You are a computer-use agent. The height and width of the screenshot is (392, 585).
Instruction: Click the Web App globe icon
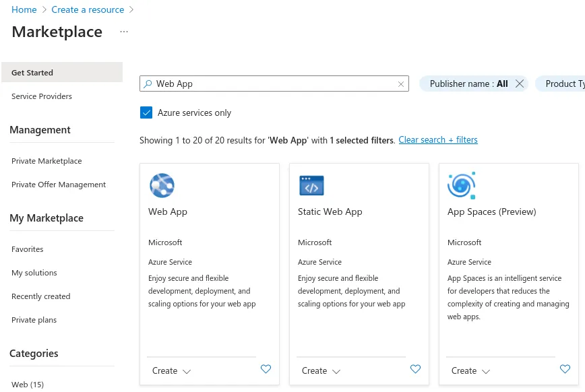(x=162, y=185)
